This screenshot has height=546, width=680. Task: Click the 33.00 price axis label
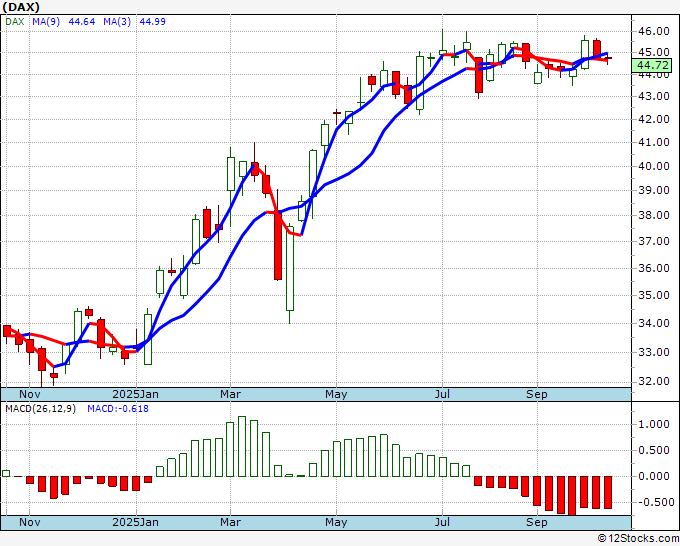point(654,352)
